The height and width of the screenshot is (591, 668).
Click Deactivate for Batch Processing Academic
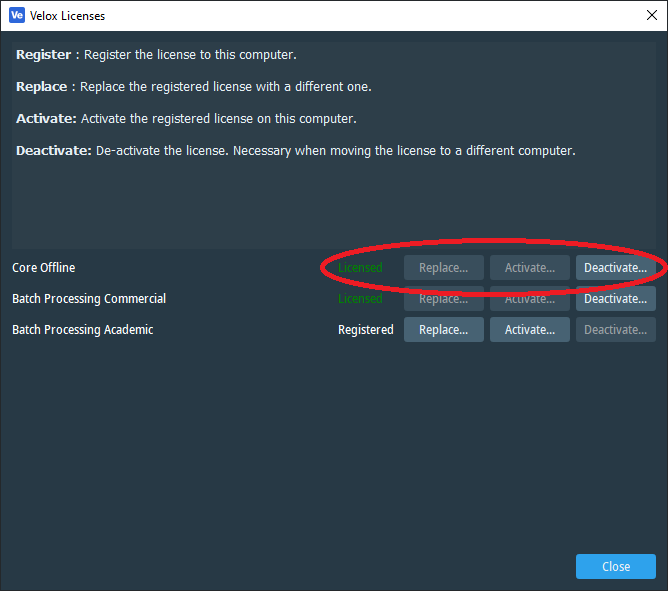(616, 329)
